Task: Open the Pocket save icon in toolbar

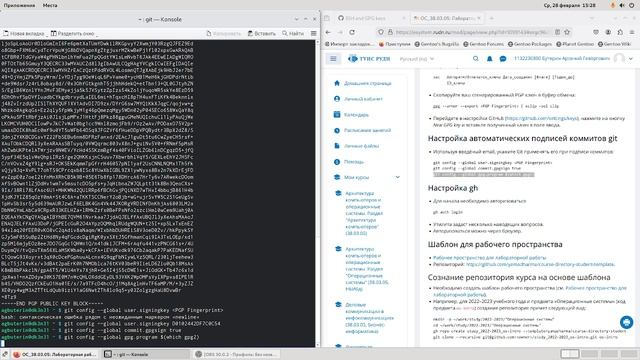Action: [596, 32]
